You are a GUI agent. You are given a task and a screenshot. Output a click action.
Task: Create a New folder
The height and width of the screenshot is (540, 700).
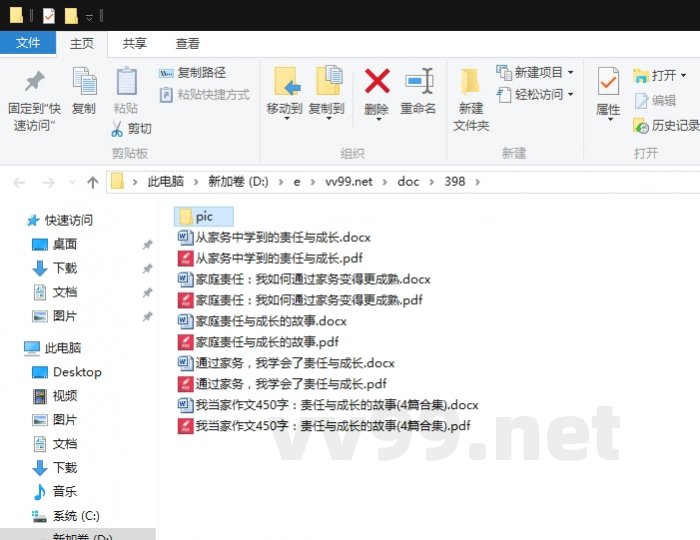click(471, 100)
